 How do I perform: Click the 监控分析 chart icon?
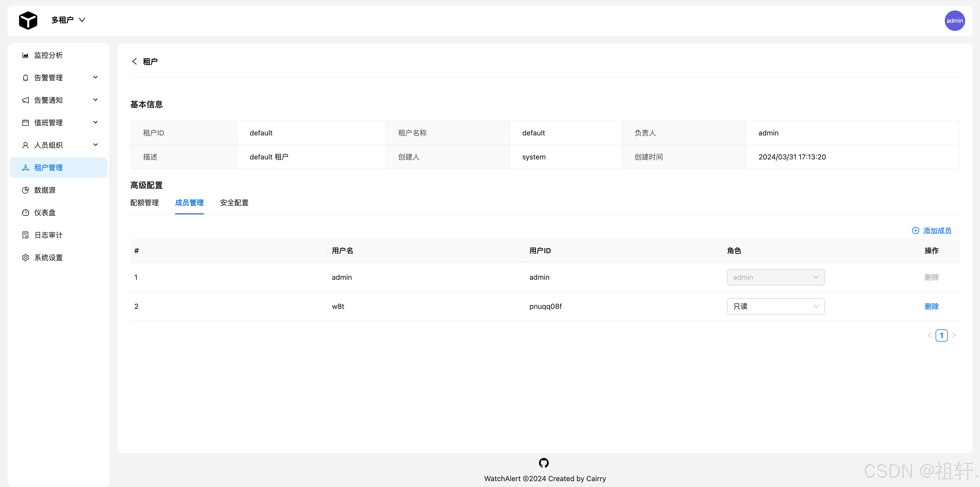(26, 55)
